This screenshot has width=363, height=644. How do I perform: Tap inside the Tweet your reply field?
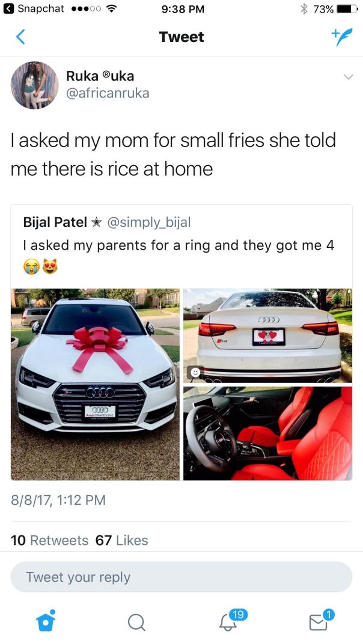coord(181,577)
